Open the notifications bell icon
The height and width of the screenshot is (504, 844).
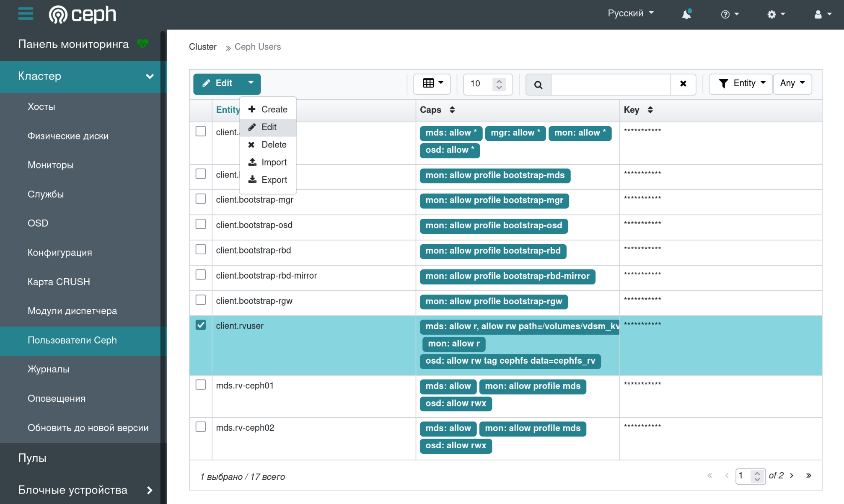coord(686,14)
